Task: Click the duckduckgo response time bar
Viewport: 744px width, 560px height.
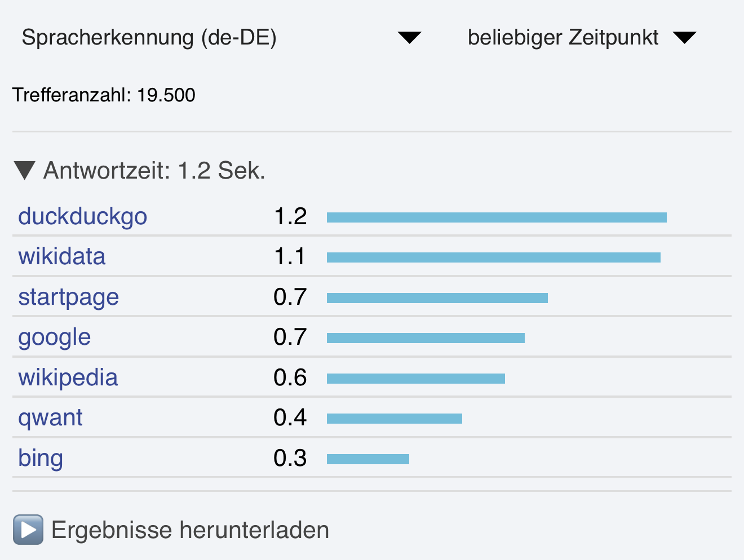Action: (496, 217)
